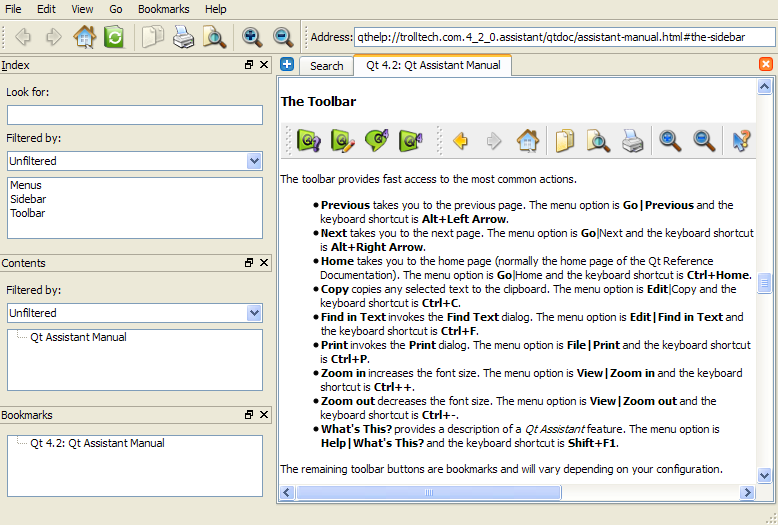
Task: Select Qt Assistant Manual in the Contents tree
Action: (x=78, y=337)
